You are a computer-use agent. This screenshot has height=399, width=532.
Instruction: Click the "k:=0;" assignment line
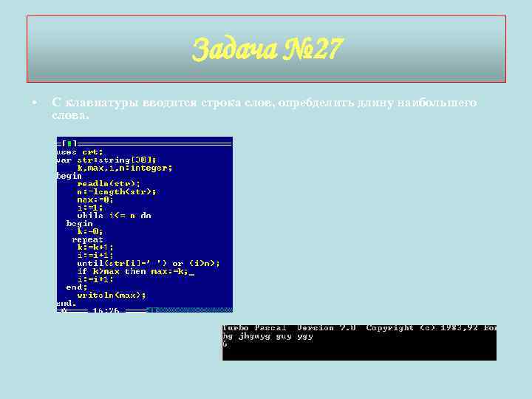[x=89, y=231]
